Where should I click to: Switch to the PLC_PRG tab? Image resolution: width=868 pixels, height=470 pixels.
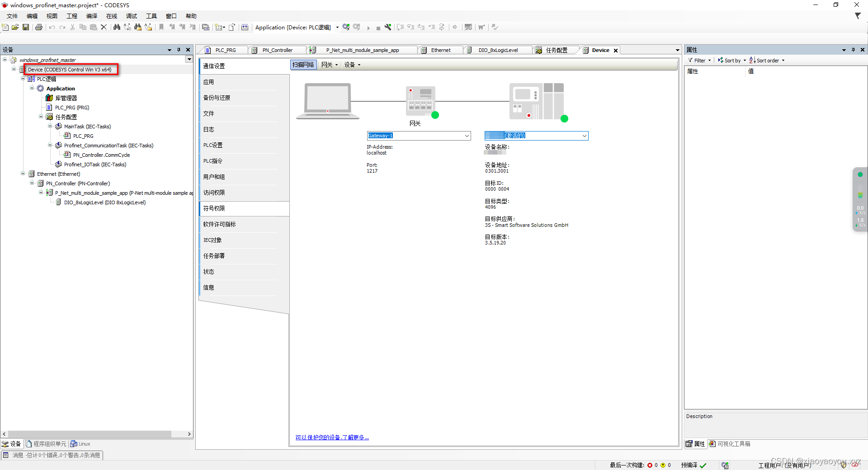[x=225, y=50]
